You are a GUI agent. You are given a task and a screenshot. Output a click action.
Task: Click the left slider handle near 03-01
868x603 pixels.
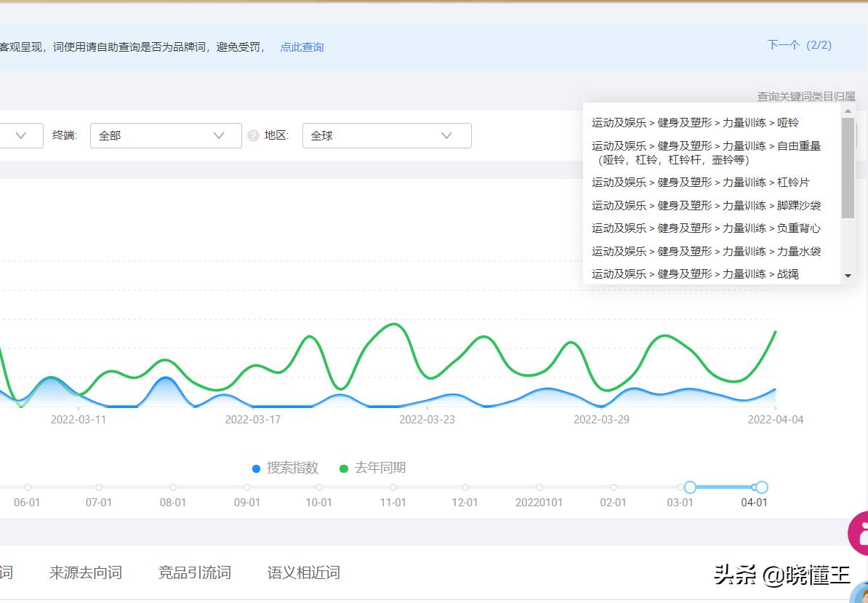point(690,487)
